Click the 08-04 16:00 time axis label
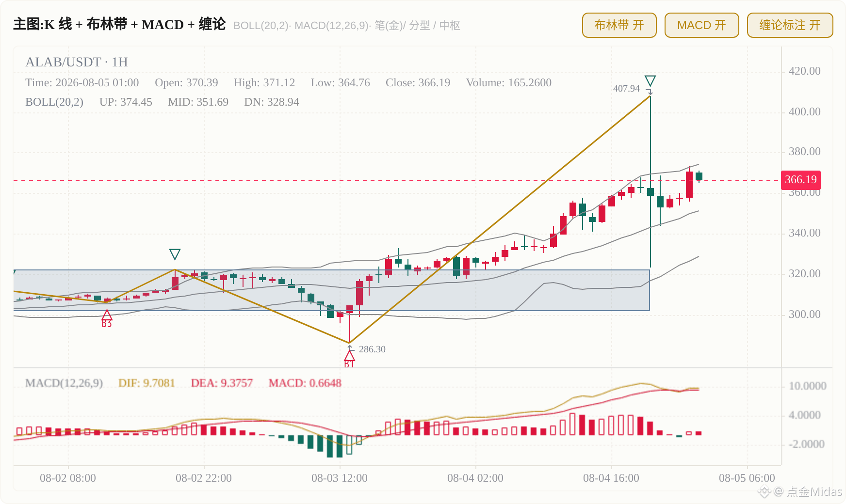This screenshot has width=846, height=504. click(x=611, y=478)
